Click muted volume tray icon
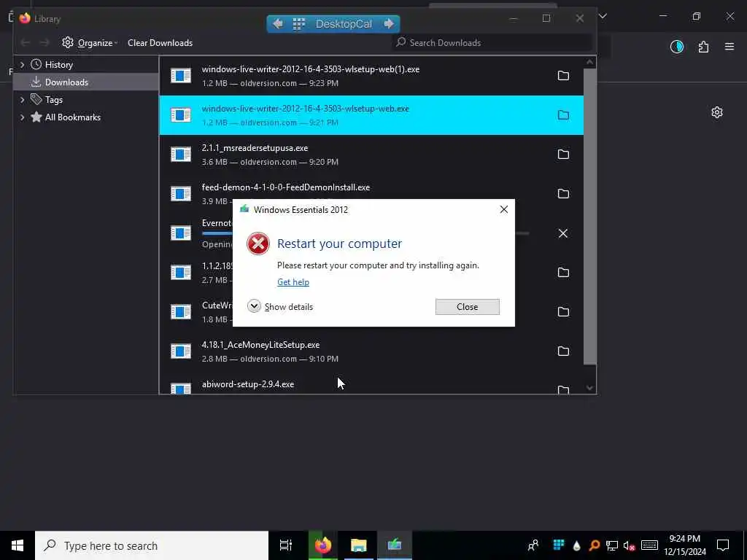This screenshot has height=560, width=747. [x=630, y=545]
